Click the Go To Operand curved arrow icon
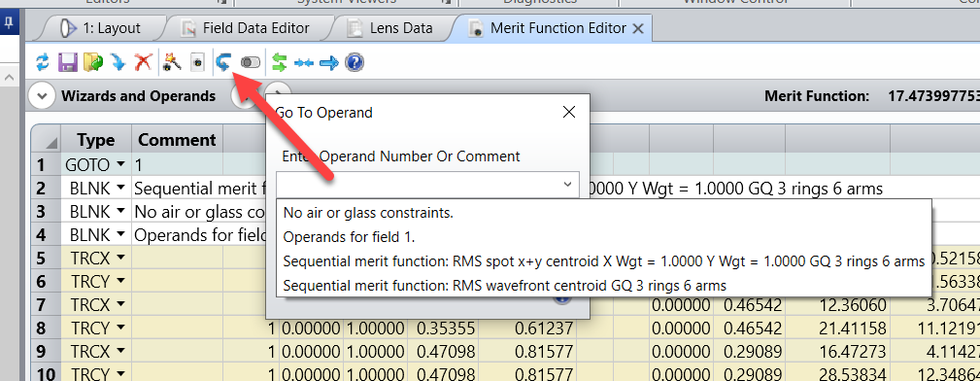Viewport: 980px width, 381px height. (223, 62)
